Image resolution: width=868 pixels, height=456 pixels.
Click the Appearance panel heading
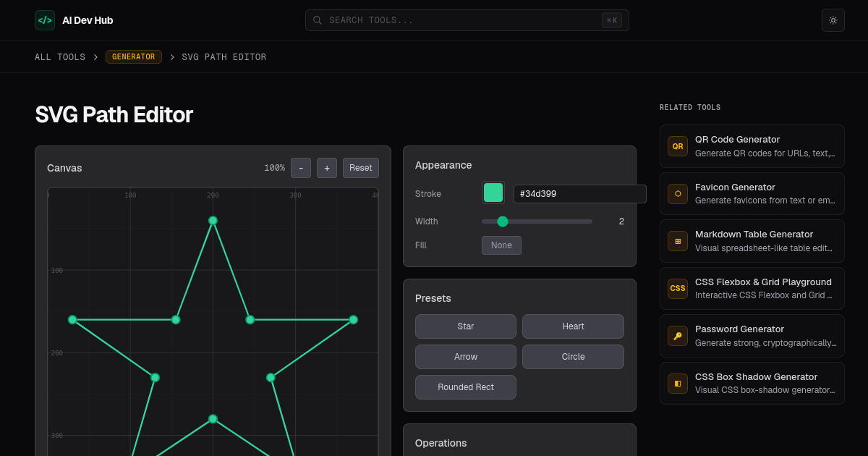point(443,165)
